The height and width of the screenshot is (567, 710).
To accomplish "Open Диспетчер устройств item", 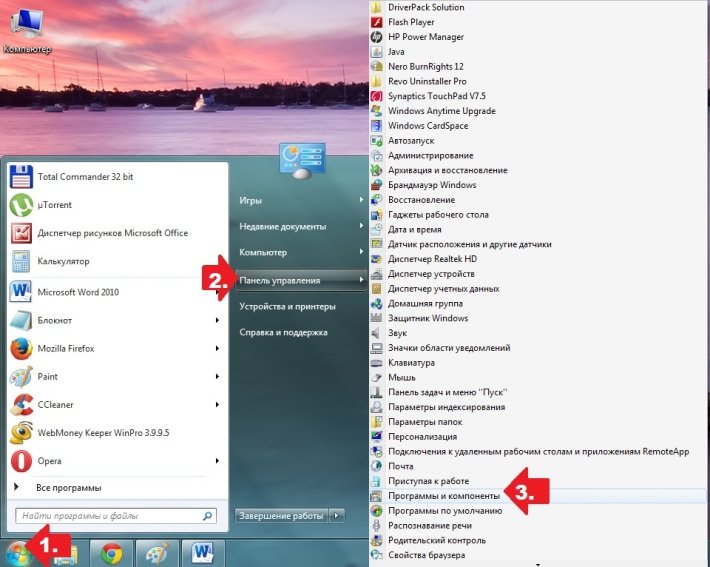I will click(x=431, y=274).
